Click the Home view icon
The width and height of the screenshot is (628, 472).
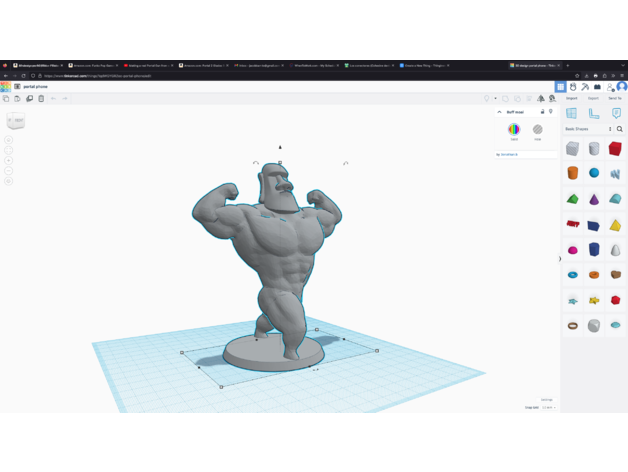click(x=8, y=141)
